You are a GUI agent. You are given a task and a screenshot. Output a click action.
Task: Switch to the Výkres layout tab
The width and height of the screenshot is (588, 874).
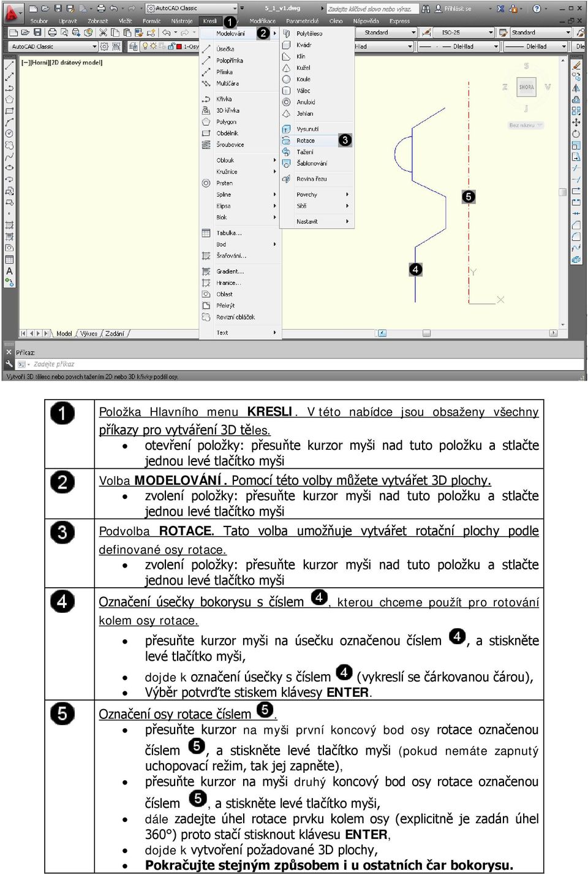pyautogui.click(x=89, y=333)
